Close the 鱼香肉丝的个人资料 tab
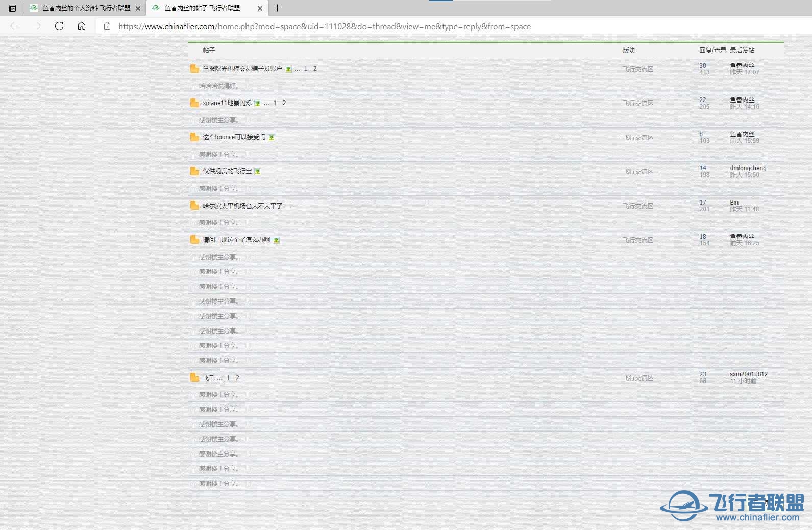The width and height of the screenshot is (812, 530). point(138,8)
